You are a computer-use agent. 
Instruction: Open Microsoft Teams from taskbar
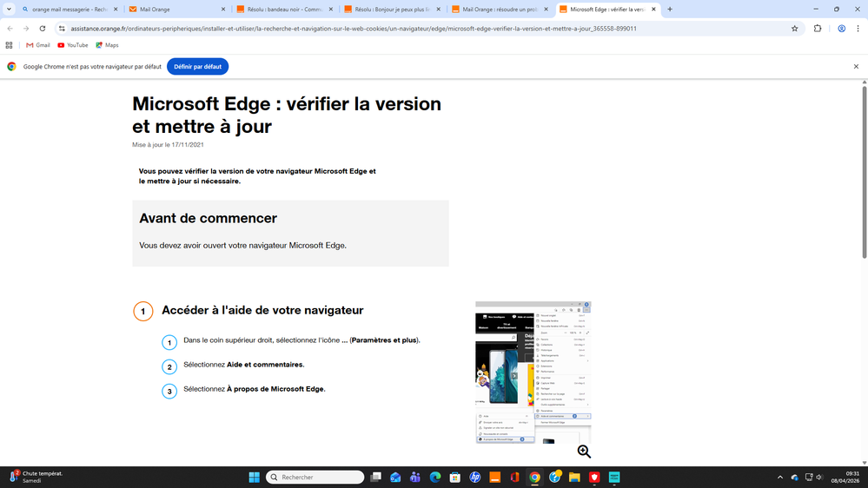(415, 477)
